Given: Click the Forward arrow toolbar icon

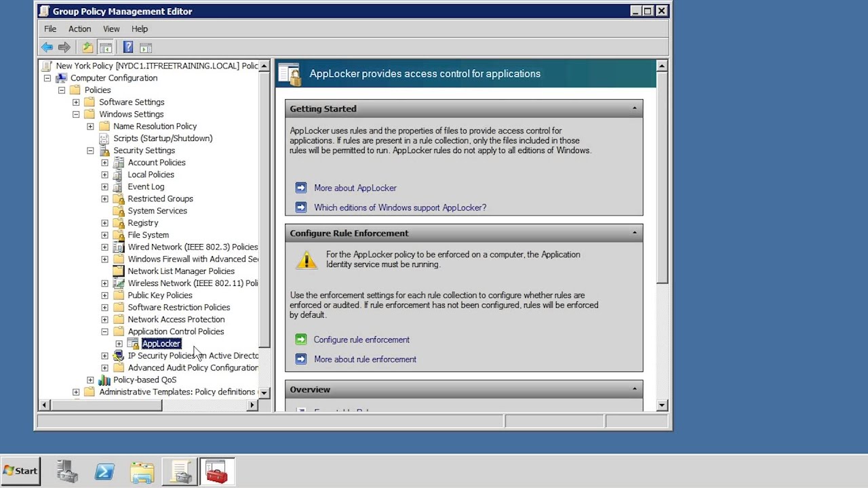Looking at the screenshot, I should click(x=64, y=47).
